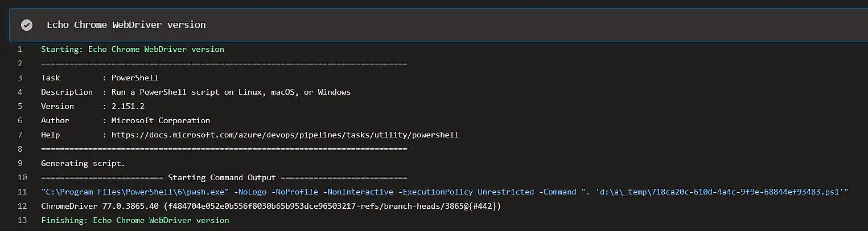Click line number 1 in the log

point(20,49)
